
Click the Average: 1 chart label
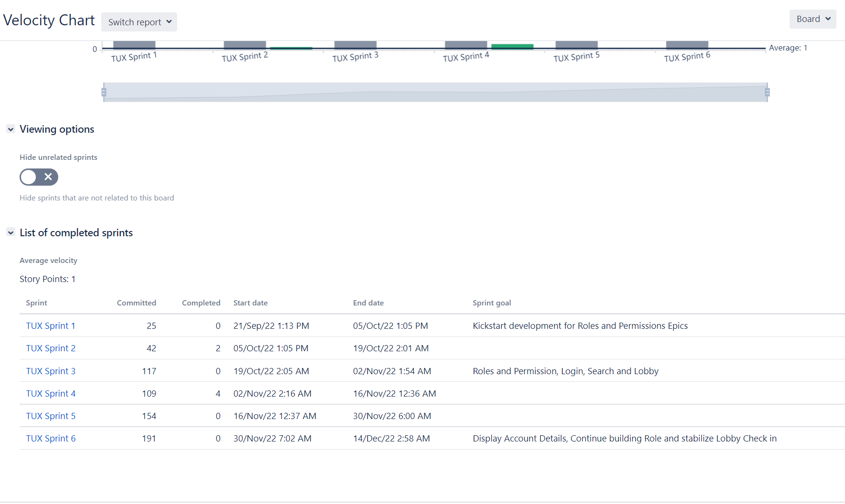click(788, 48)
